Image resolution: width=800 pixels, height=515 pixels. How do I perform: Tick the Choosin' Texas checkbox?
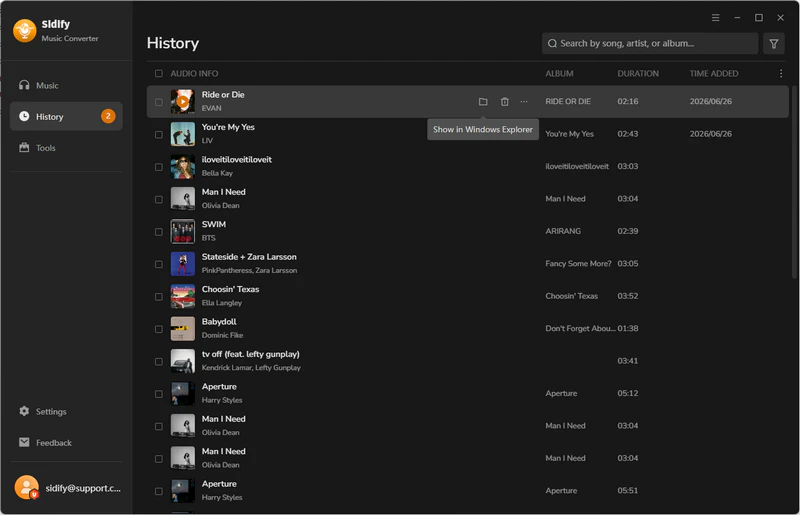(x=159, y=297)
